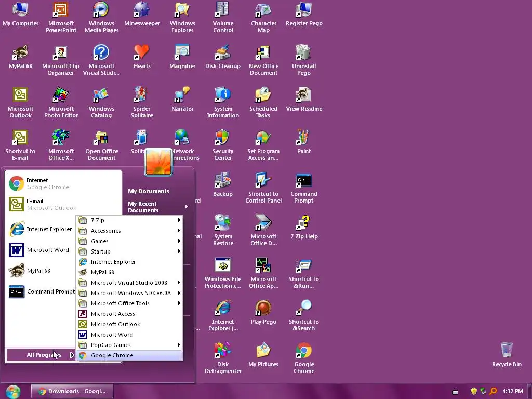Image resolution: width=532 pixels, height=399 pixels.
Task: Launch Paint desktop shortcut
Action: (x=303, y=142)
